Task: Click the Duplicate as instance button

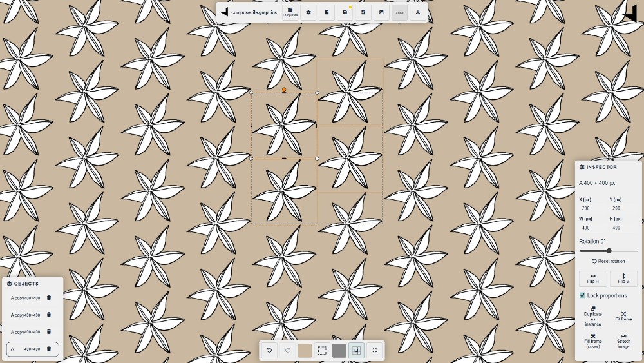Action: tap(592, 316)
